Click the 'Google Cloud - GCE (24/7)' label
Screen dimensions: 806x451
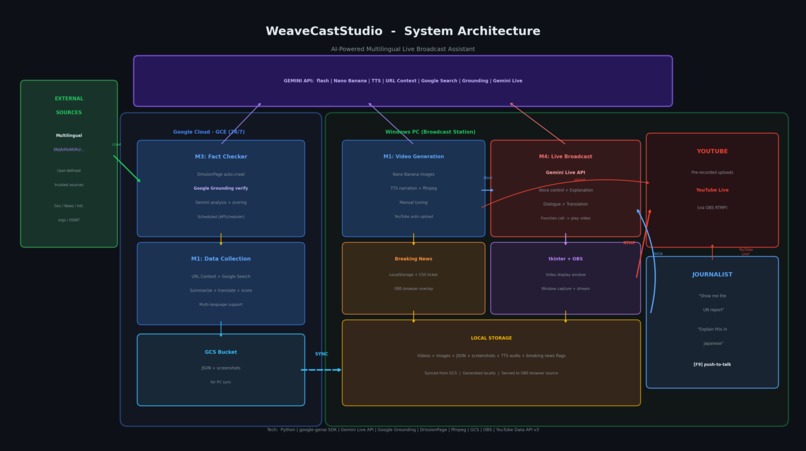(209, 132)
